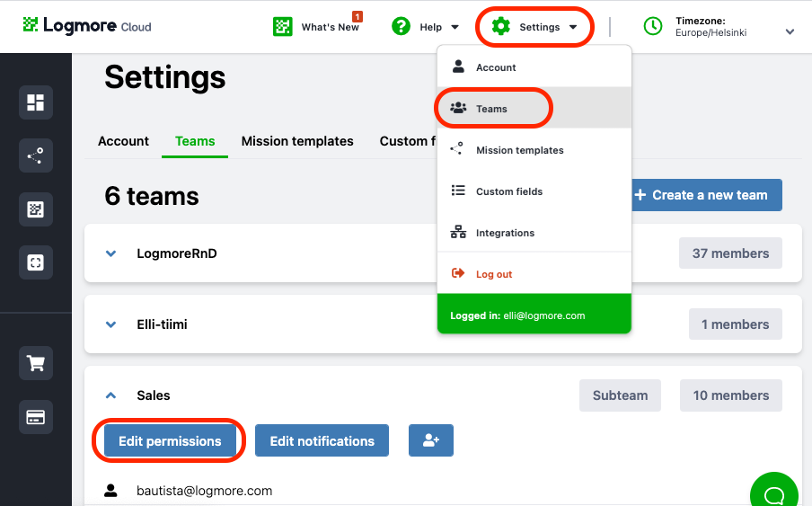This screenshot has width=812, height=506.
Task: Click the 37 members badge
Action: [730, 253]
